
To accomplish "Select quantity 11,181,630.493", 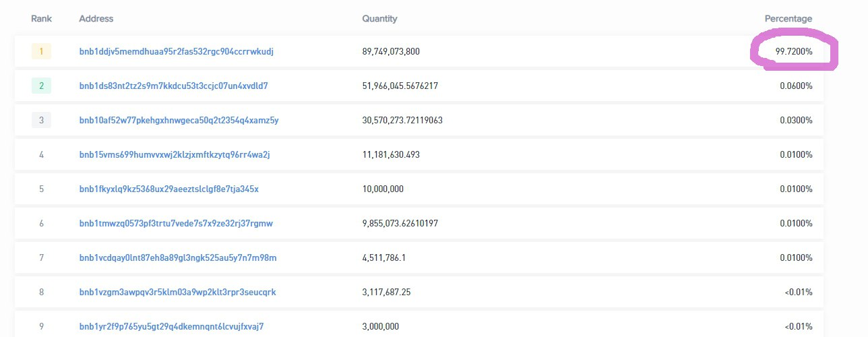I will pyautogui.click(x=391, y=154).
